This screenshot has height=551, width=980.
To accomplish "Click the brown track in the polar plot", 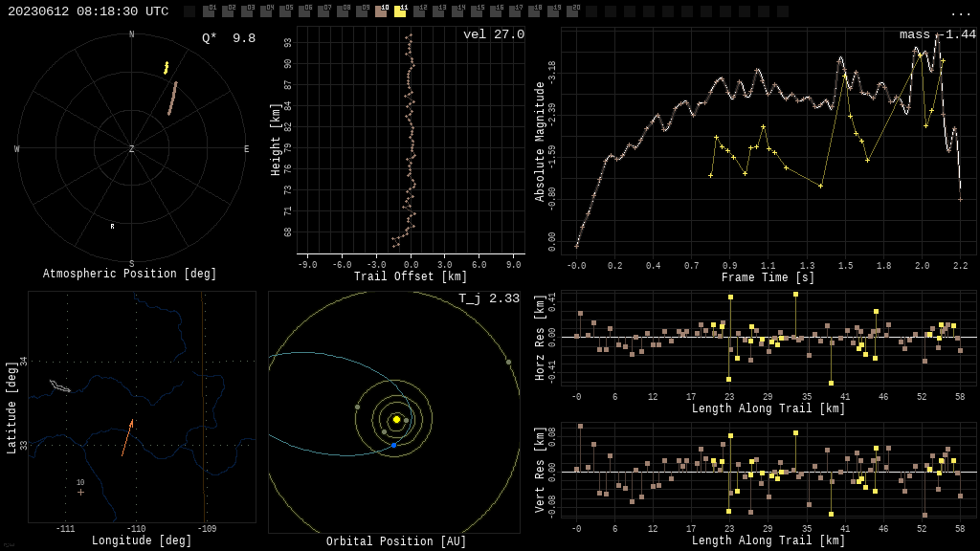I will 172,99.
